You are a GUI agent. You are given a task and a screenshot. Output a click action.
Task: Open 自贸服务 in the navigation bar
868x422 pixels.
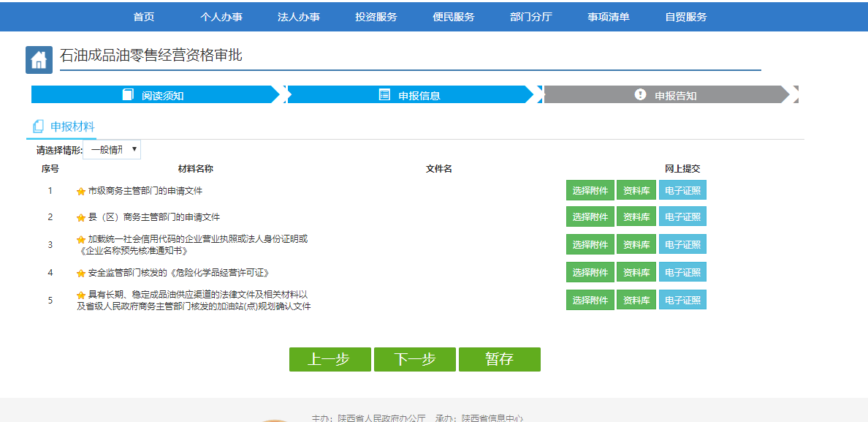(686, 17)
